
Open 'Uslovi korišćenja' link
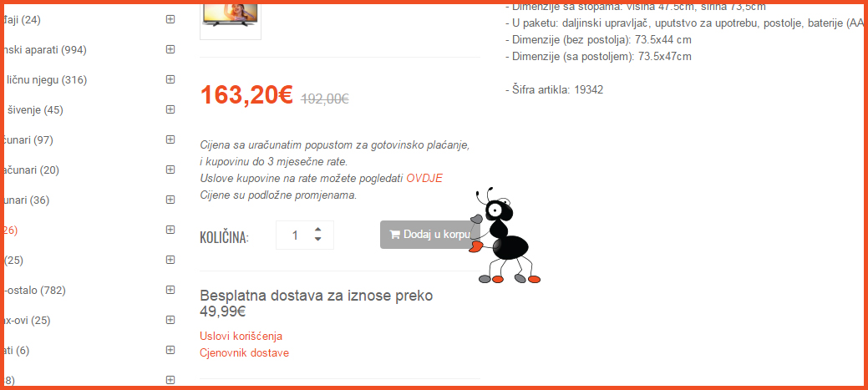[241, 336]
